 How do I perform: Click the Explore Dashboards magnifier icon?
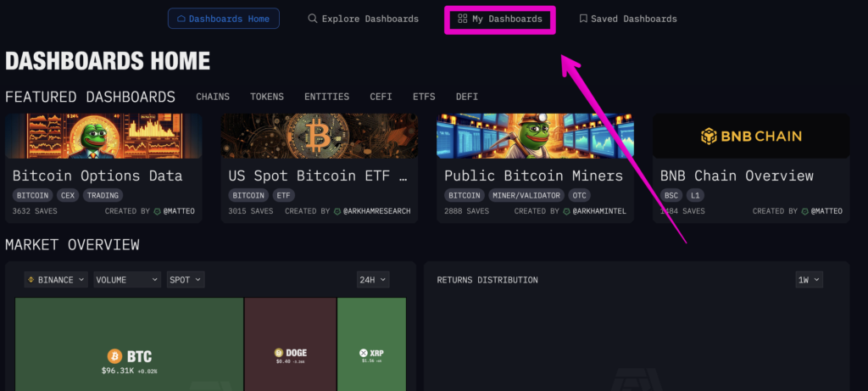[x=313, y=19]
